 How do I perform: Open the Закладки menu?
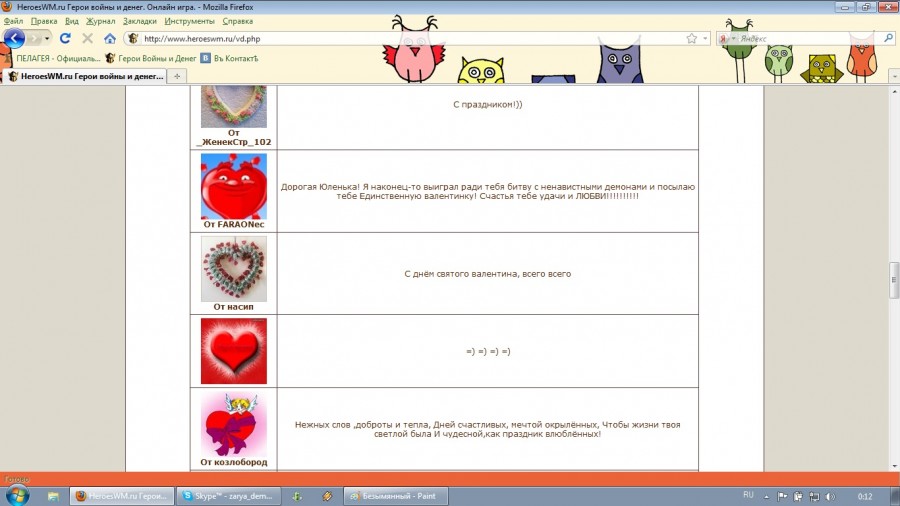coord(139,20)
